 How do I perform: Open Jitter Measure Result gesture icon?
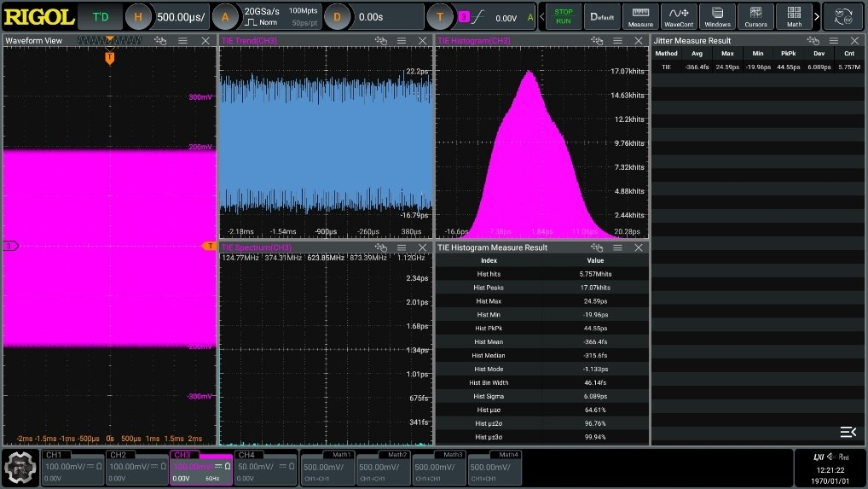tap(813, 40)
